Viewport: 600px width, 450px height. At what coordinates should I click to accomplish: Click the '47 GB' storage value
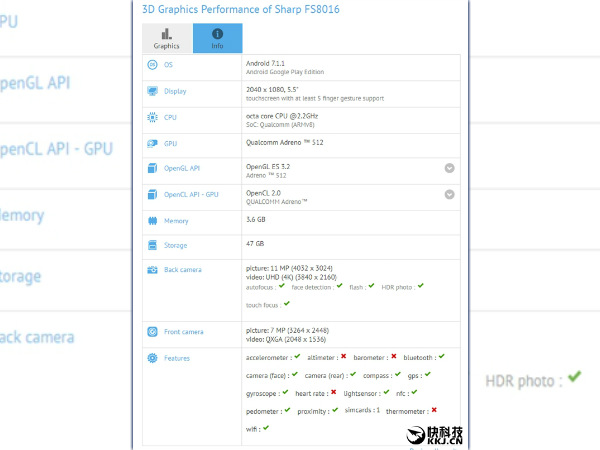point(255,243)
